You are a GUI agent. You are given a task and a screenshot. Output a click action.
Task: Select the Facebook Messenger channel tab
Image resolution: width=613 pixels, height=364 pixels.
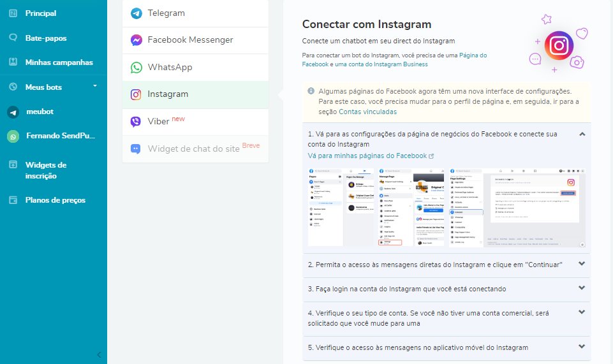(x=195, y=40)
